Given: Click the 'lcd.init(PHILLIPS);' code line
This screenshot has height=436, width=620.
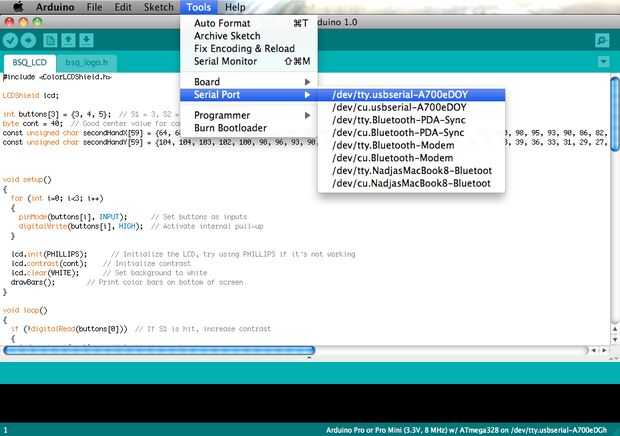Looking at the screenshot, I should (x=49, y=254).
